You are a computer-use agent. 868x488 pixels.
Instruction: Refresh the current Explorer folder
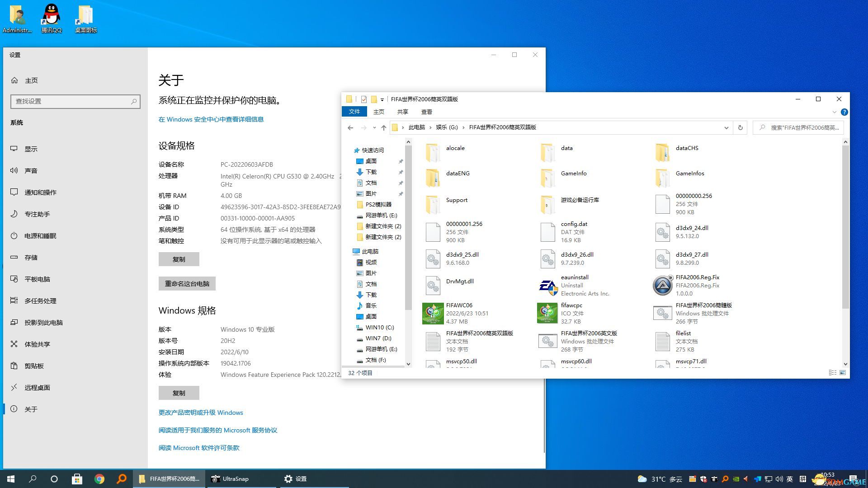click(740, 128)
